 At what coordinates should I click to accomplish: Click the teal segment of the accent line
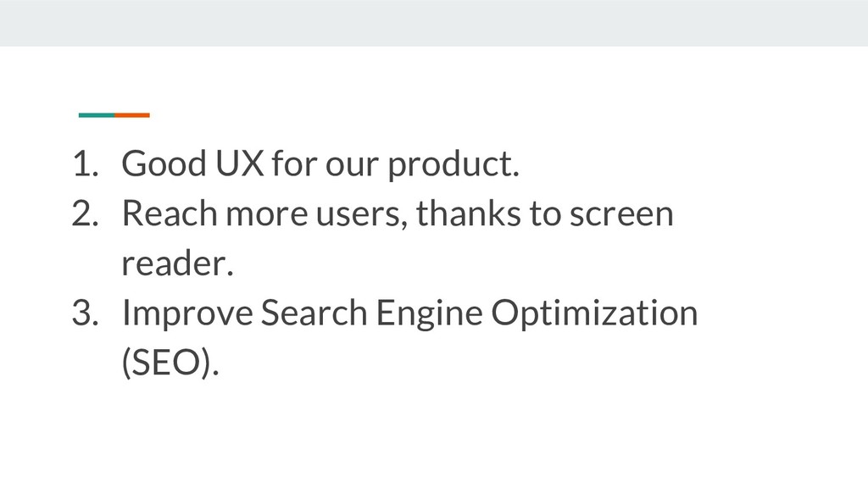tap(96, 115)
